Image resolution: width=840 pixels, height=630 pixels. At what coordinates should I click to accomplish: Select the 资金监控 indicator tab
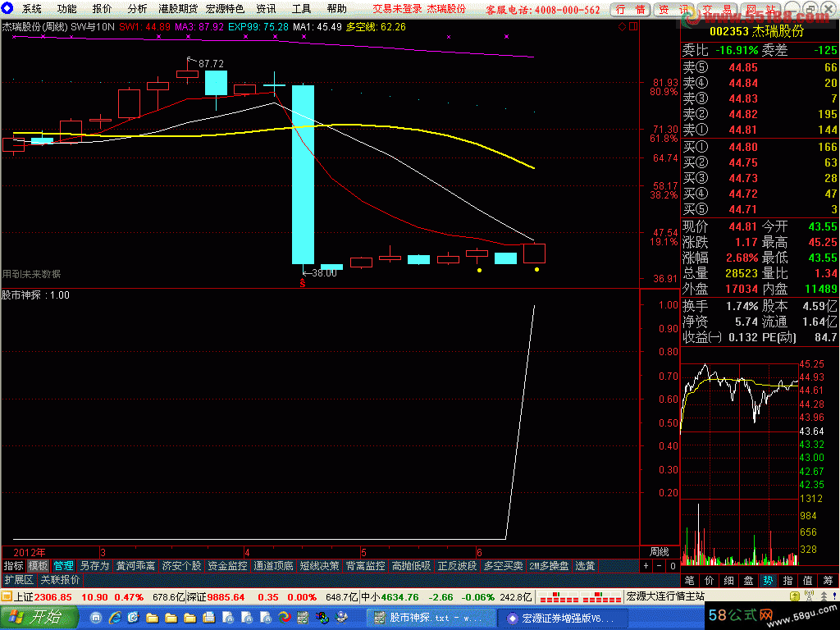pos(227,566)
